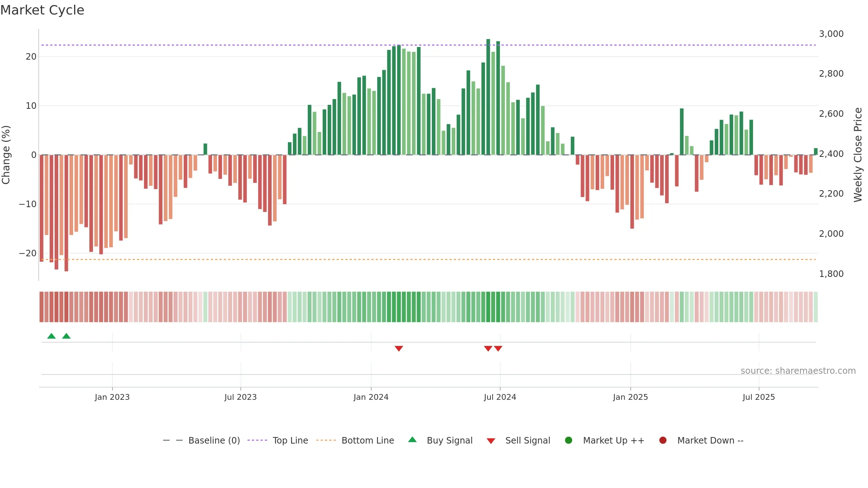Click the Sell Signal legend entry
This screenshot has width=868, height=488.
(x=518, y=440)
